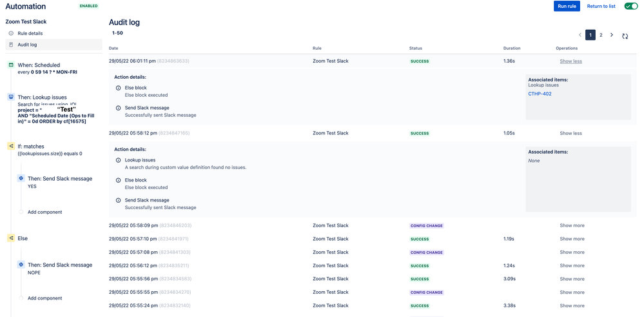
Task: Refresh the audit log
Action: point(625,36)
